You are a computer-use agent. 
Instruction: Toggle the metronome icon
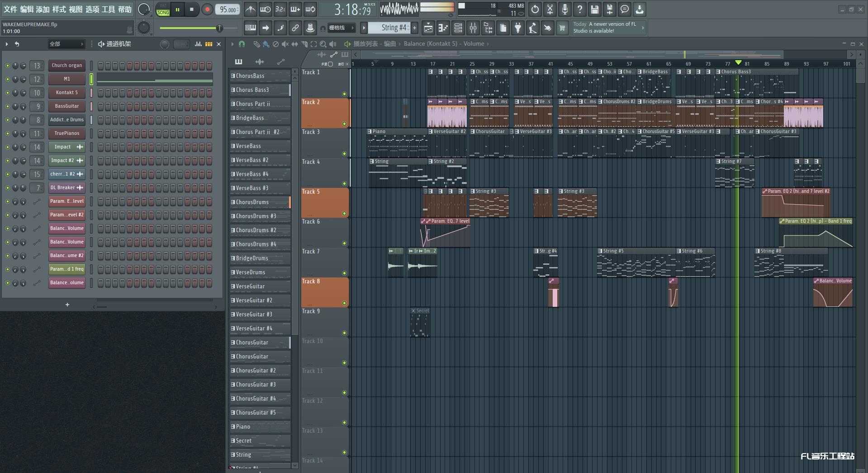coord(250,9)
